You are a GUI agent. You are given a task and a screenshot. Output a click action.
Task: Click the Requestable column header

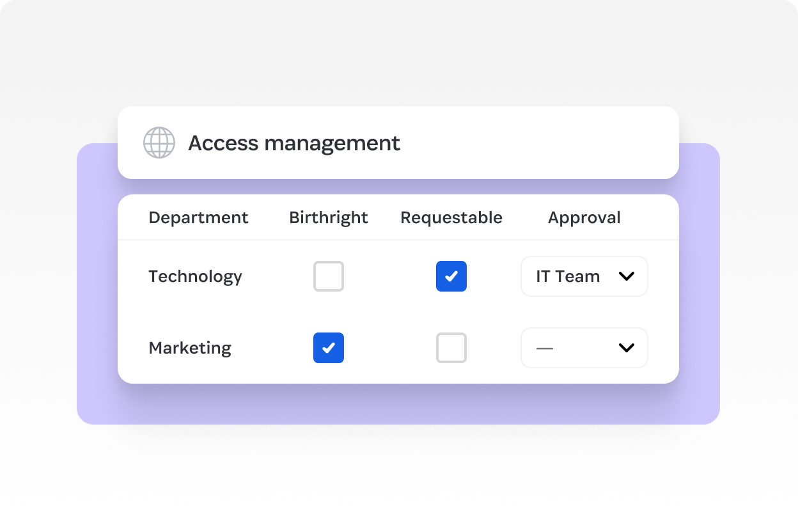[451, 217]
